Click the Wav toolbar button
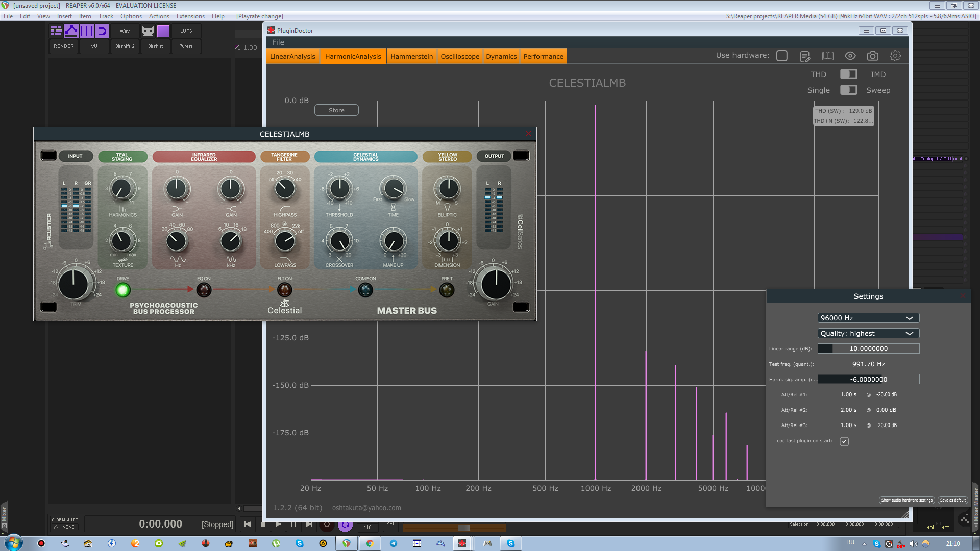This screenshot has height=551, width=980. click(125, 31)
